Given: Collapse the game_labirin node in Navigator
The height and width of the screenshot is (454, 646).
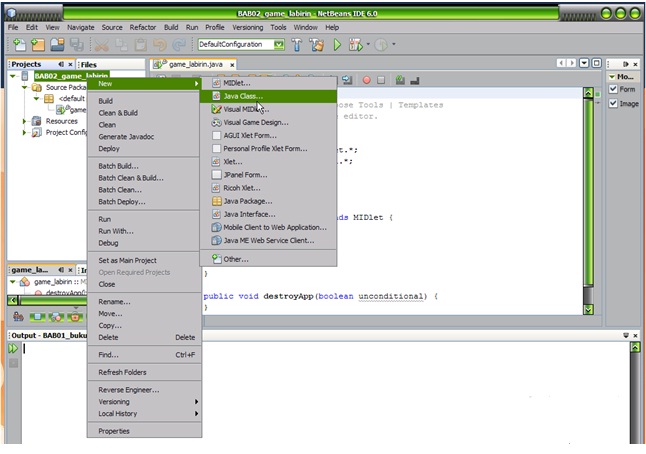Looking at the screenshot, I should [13, 282].
